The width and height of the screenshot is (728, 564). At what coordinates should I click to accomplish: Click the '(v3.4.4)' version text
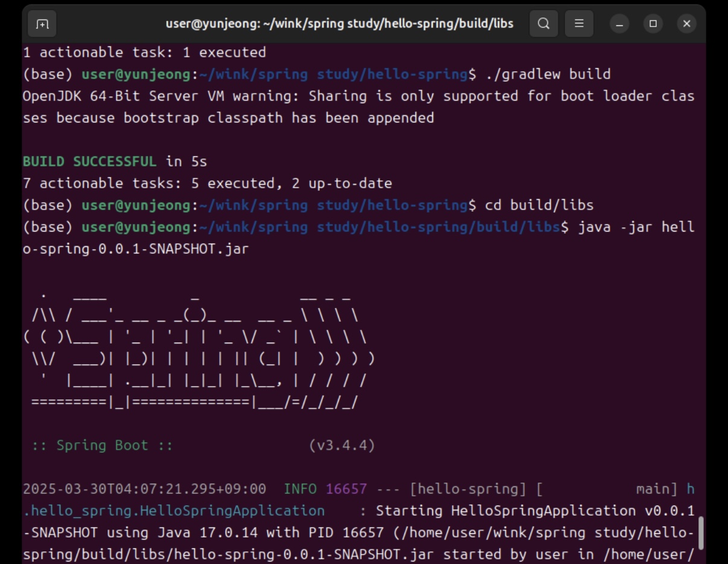click(x=342, y=446)
